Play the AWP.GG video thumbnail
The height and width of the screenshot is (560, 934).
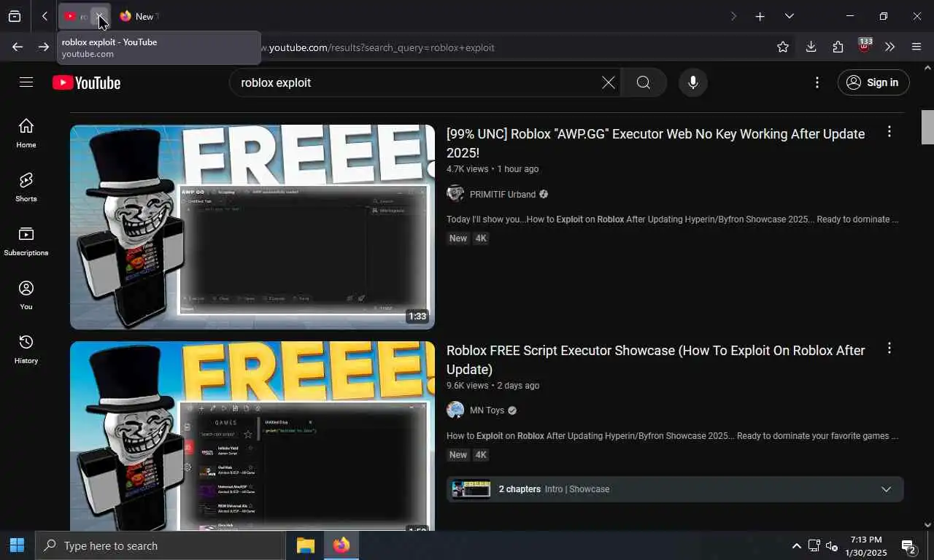click(x=252, y=227)
